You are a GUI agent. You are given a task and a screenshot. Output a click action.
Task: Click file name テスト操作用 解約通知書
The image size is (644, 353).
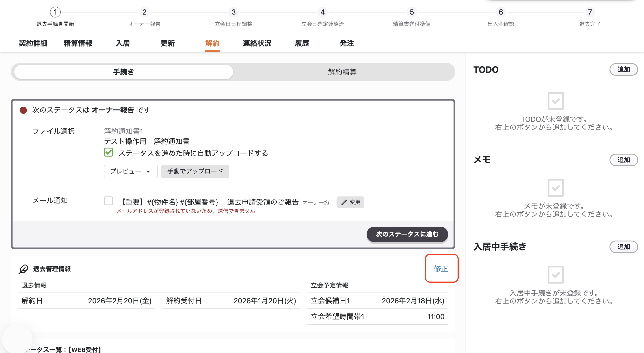coord(147,141)
